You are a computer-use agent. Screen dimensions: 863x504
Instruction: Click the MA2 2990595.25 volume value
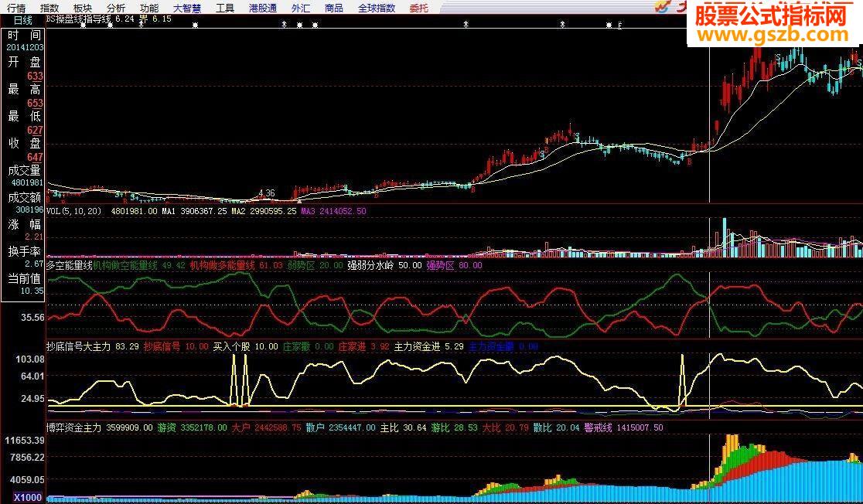264,211
